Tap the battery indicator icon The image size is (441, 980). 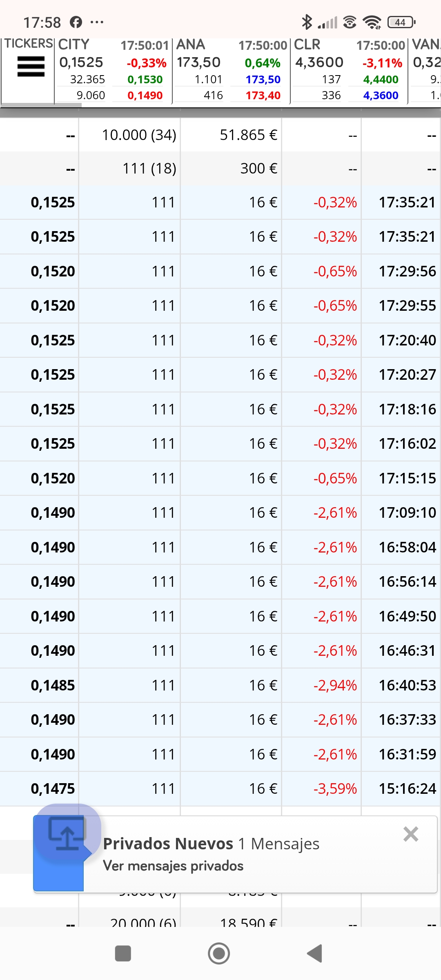tap(401, 22)
